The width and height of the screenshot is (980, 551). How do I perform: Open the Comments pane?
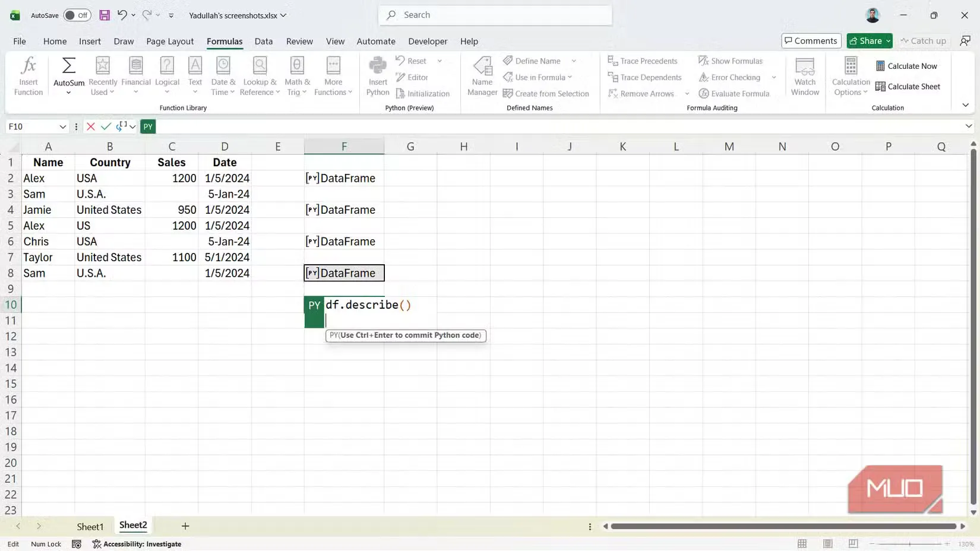click(811, 40)
